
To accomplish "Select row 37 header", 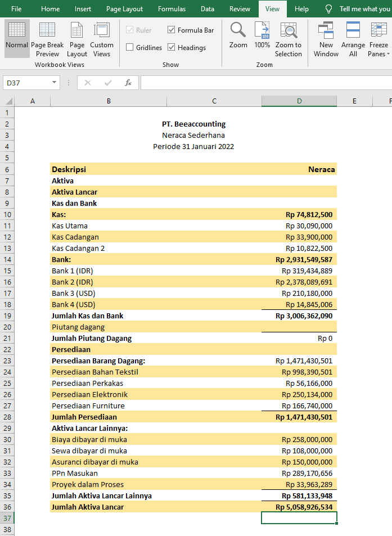I will pyautogui.click(x=7, y=518).
